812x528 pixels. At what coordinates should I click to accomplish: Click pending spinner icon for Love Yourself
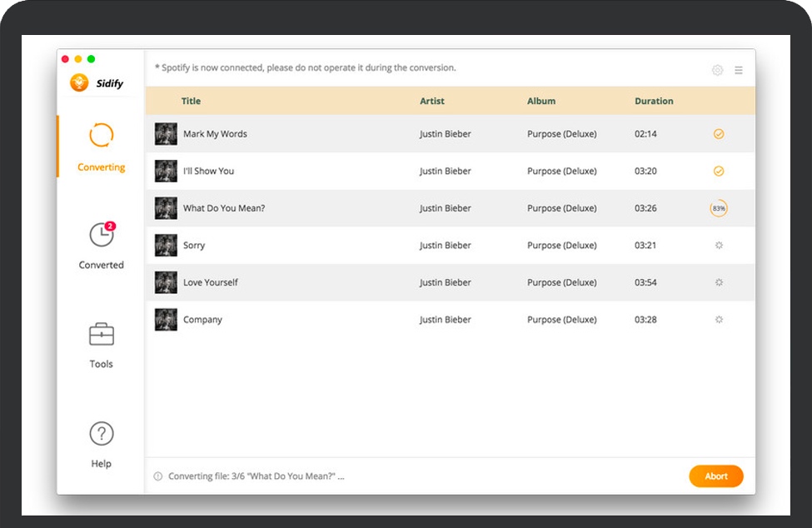tap(719, 282)
